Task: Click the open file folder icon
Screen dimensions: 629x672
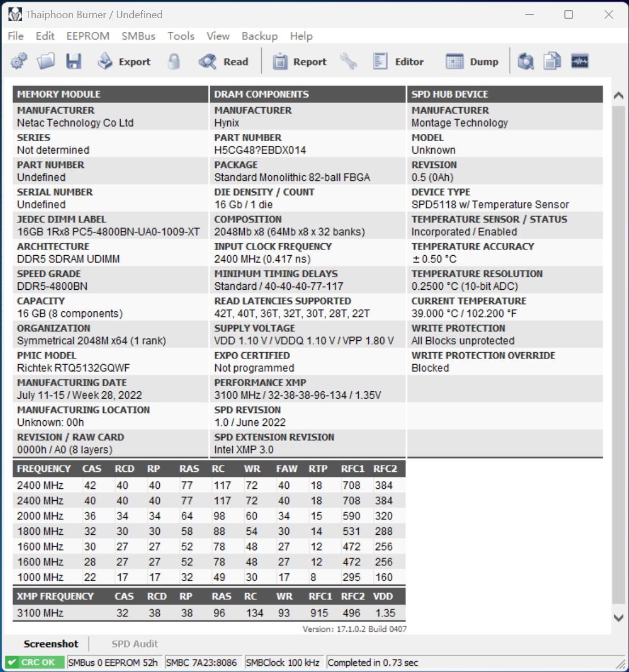Action: (46, 61)
